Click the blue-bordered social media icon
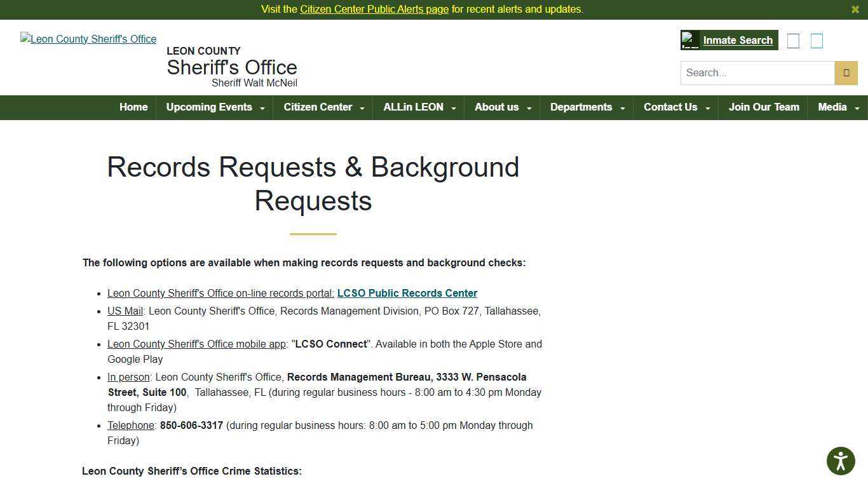 (817, 40)
